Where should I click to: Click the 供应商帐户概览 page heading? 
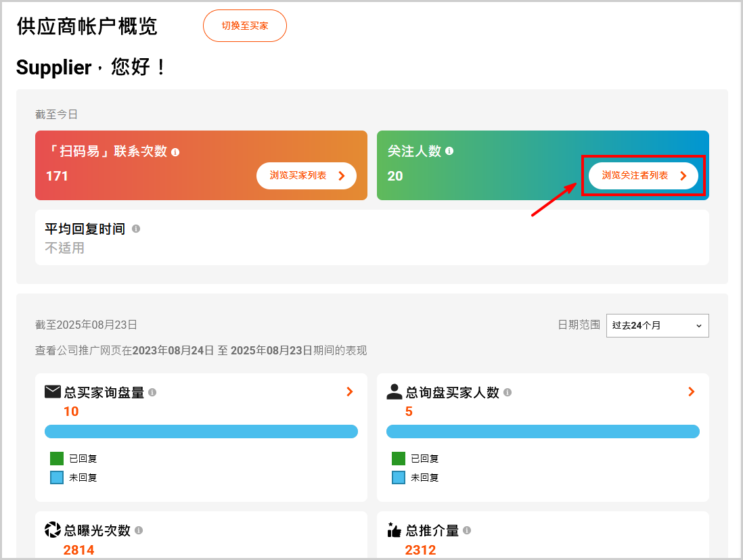[x=87, y=26]
